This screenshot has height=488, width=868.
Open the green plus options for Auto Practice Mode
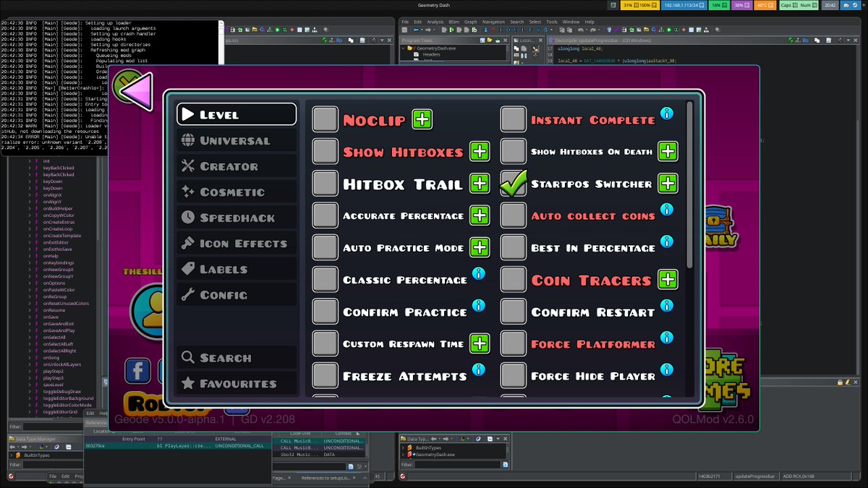point(480,247)
